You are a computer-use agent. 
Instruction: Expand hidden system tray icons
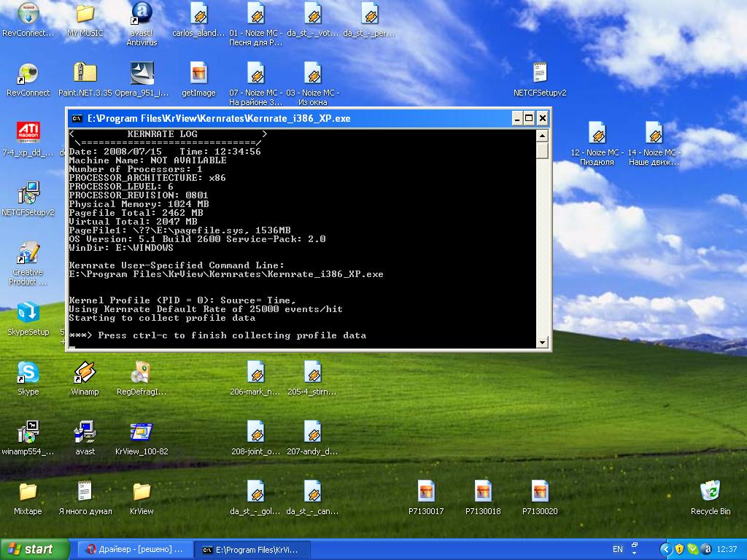pyautogui.click(x=665, y=549)
